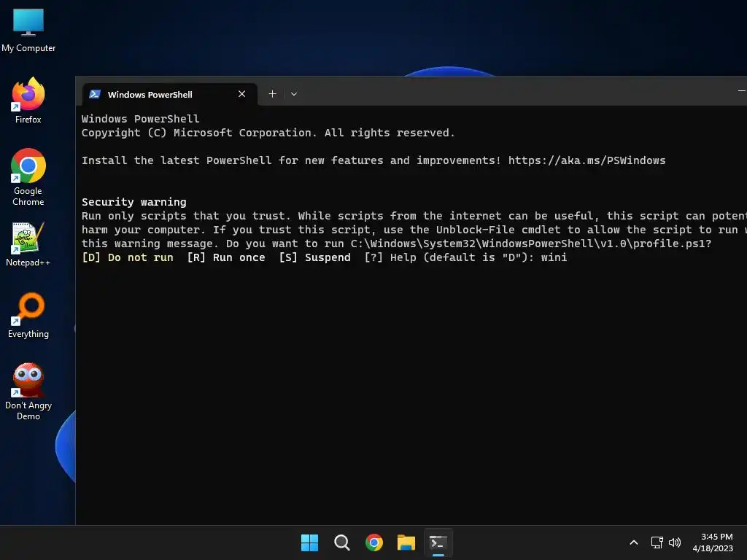This screenshot has height=560, width=747.
Task: Open Chrome from the taskbar
Action: coord(374,542)
